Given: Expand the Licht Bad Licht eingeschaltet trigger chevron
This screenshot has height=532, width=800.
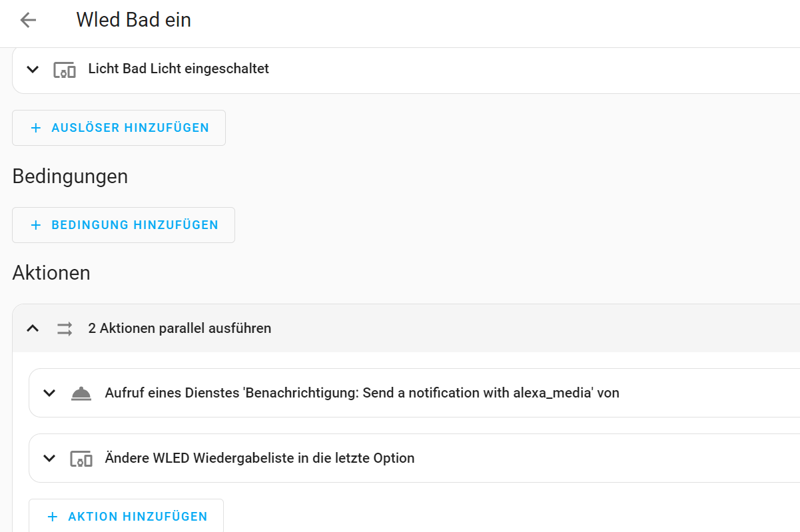Looking at the screenshot, I should tap(33, 69).
